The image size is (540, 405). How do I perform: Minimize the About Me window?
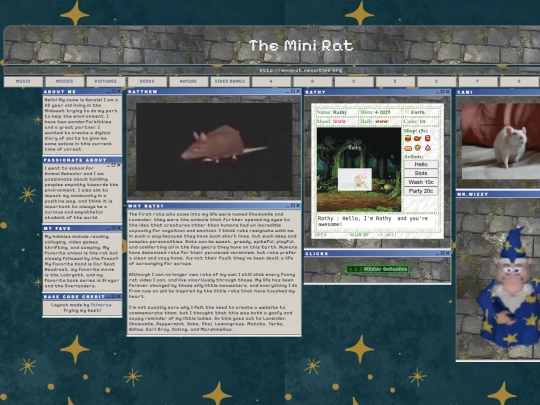pyautogui.click(x=108, y=92)
